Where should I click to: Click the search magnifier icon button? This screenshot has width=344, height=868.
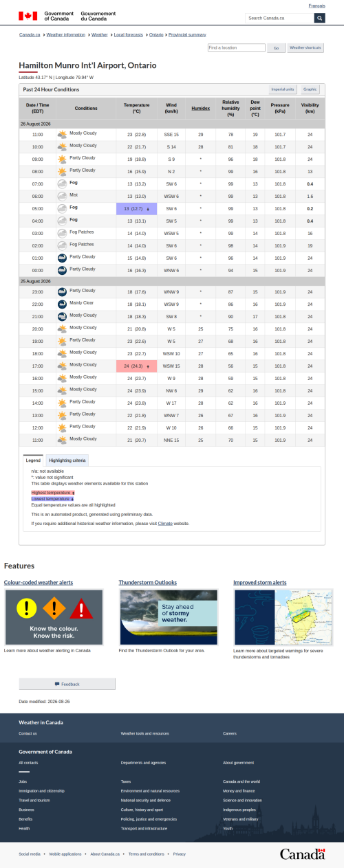[319, 18]
